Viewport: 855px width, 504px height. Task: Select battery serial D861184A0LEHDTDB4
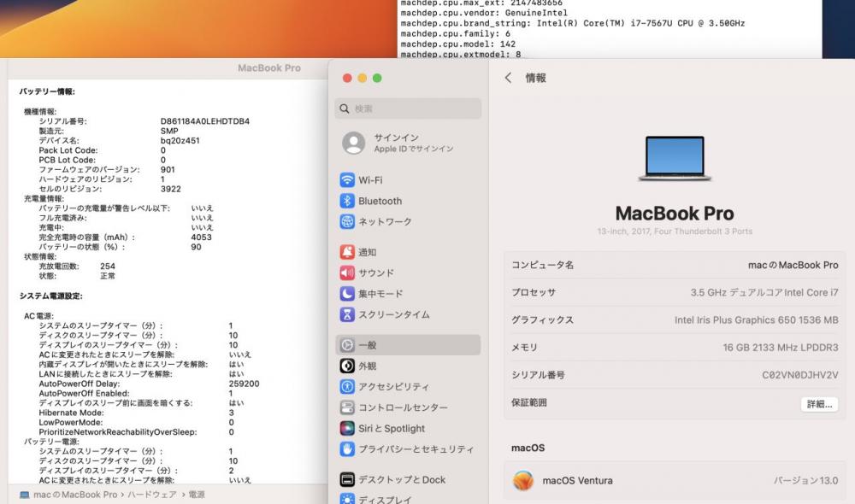(x=205, y=121)
